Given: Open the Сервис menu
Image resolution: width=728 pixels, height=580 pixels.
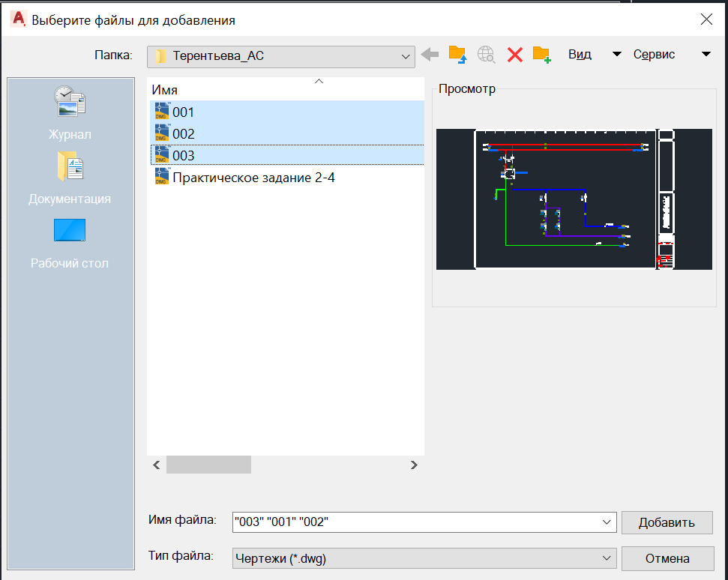Looking at the screenshot, I should click(655, 54).
